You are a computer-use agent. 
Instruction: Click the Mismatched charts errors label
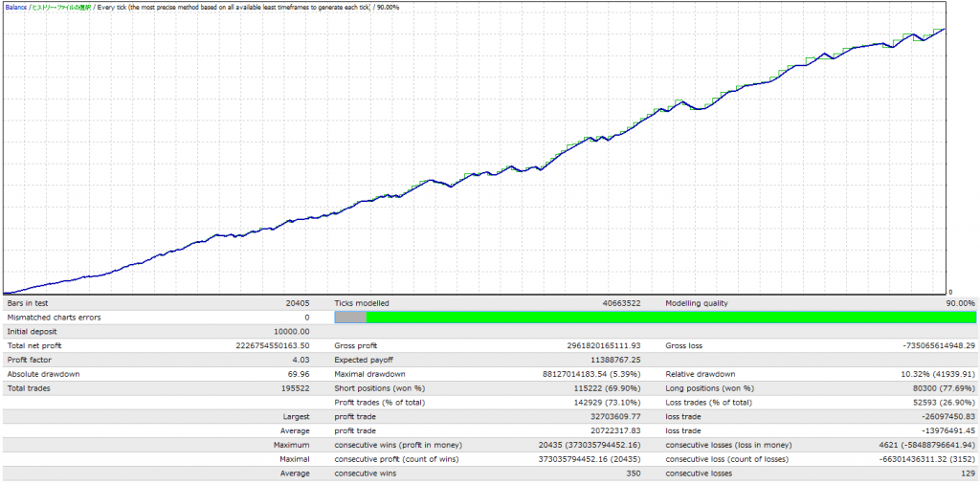pos(54,318)
